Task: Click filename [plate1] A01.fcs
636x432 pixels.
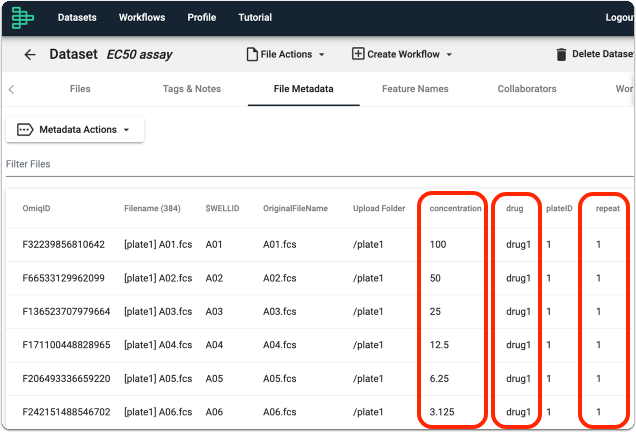Action: (x=158, y=245)
